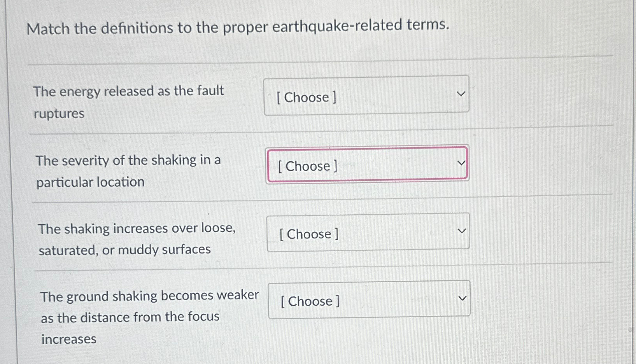
Task: Click the ground shaking becomes weaker text
Action: pyautogui.click(x=150, y=296)
